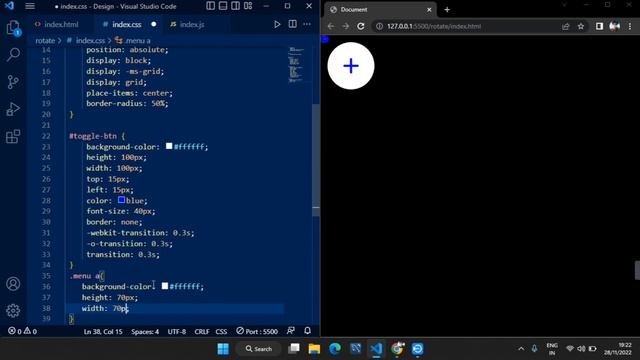640x360 pixels.
Task: Click the Run play icon in editor toolbar
Action: pos(277,24)
